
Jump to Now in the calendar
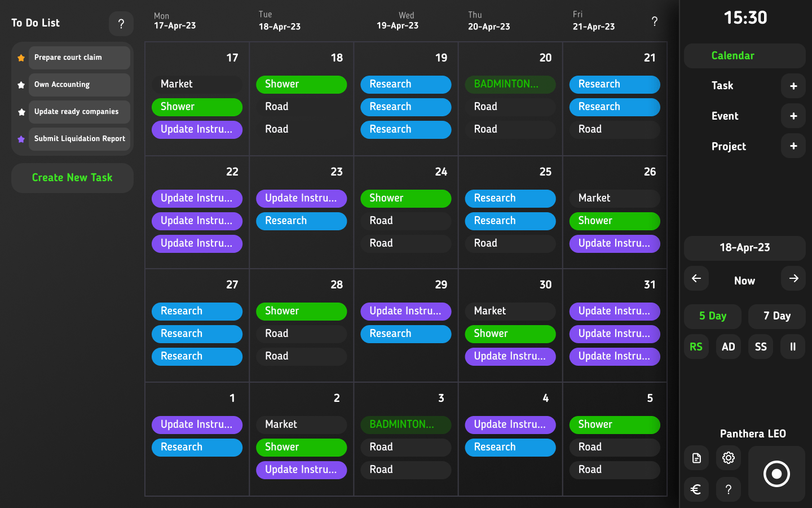pyautogui.click(x=744, y=281)
